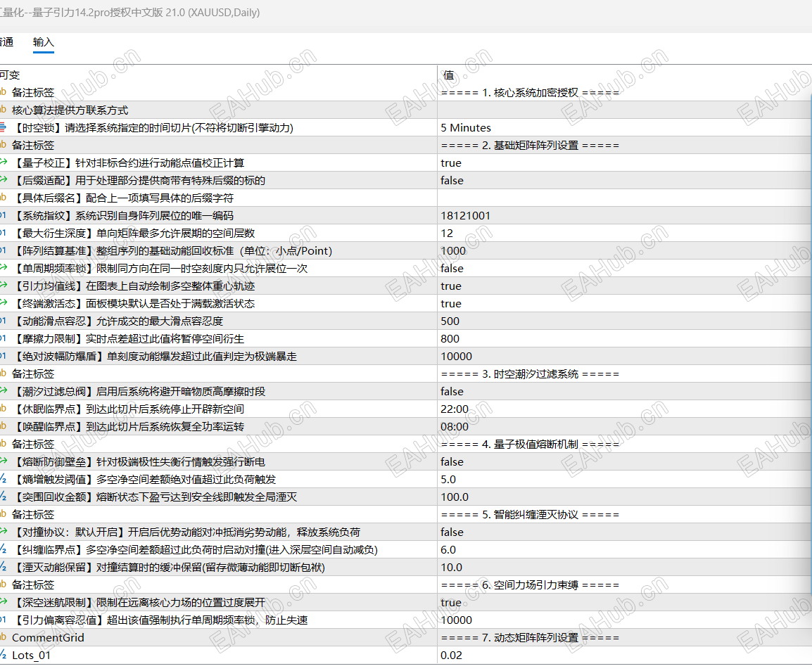
Task: Click the double-type icon beside 【熵增触发阈值】
Action: pos(3,479)
